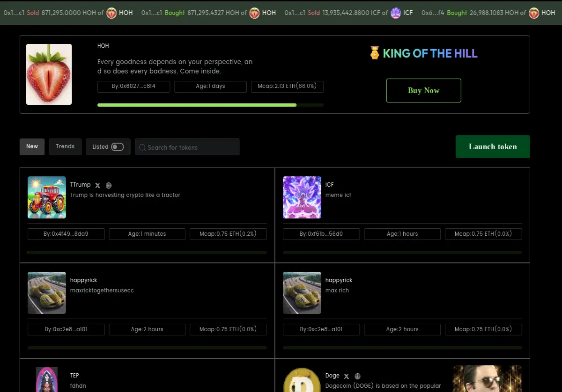Click the Search for tokens field
This screenshot has width=562, height=392.
pyautogui.click(x=187, y=147)
